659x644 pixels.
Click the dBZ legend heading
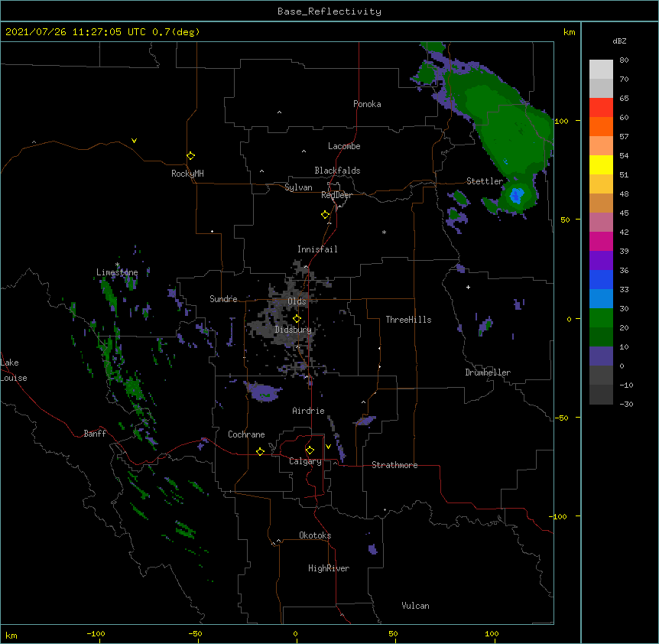pos(619,41)
